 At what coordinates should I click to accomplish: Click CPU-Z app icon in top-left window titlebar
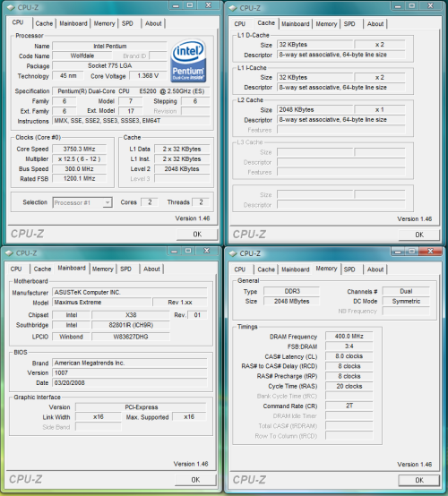click(x=11, y=7)
